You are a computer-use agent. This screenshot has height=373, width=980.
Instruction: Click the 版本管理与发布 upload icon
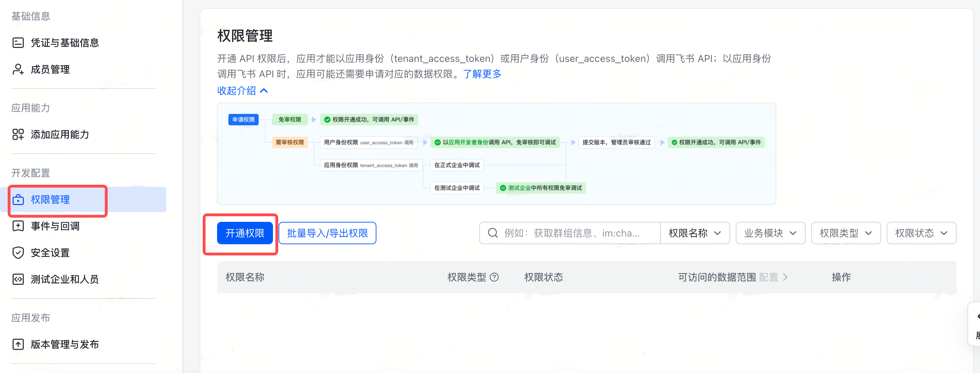(18, 344)
